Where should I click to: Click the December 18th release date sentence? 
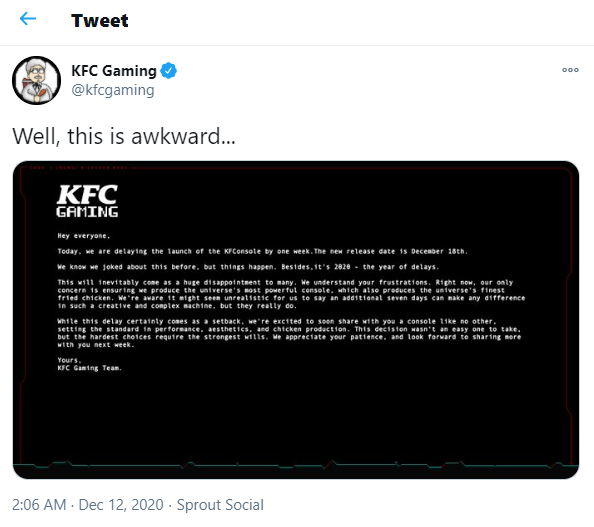coord(391,251)
